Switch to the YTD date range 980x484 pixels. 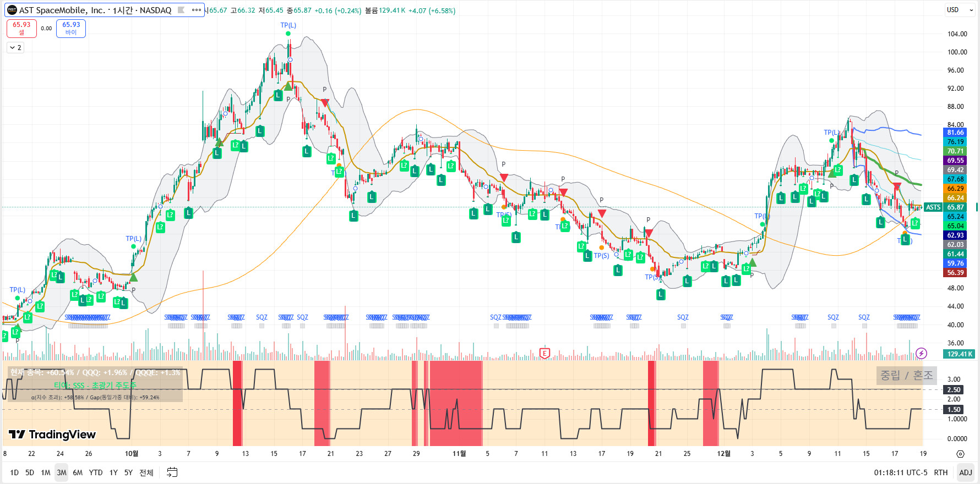(96, 472)
